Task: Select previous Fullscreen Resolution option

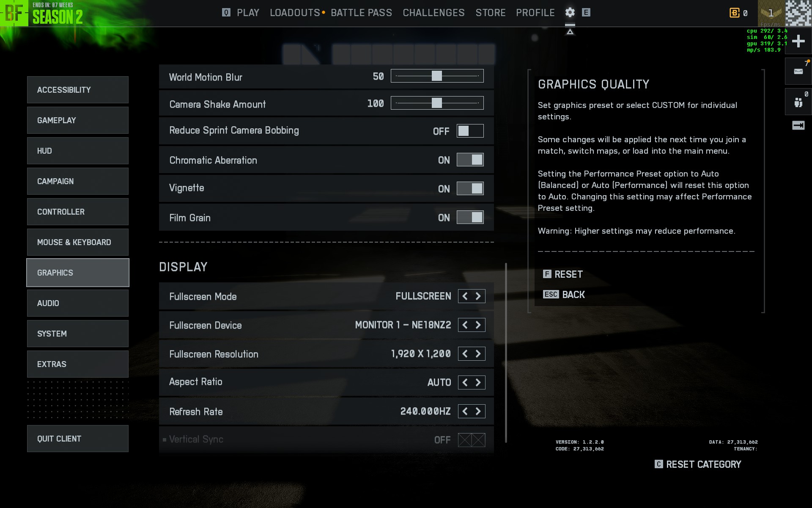Action: click(465, 354)
